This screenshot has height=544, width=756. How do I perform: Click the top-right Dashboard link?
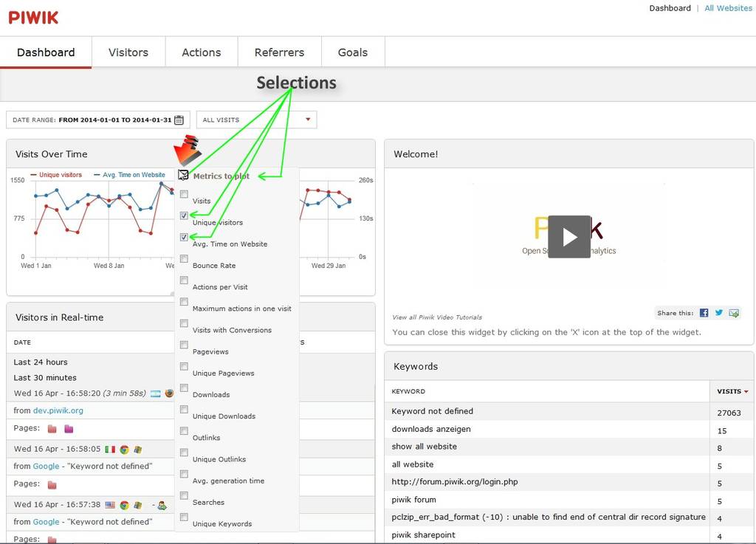point(670,8)
